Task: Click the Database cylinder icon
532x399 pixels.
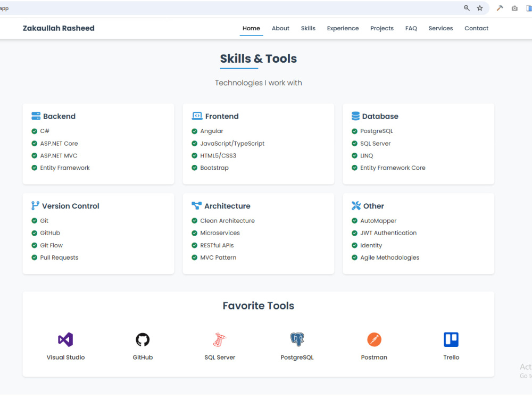Action: tap(355, 116)
